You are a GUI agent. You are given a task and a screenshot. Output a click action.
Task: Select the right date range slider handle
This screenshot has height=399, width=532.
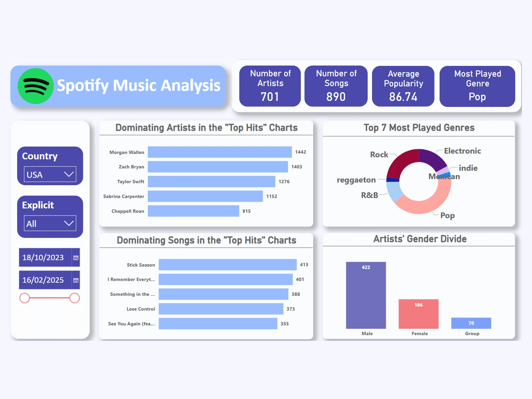(x=75, y=298)
